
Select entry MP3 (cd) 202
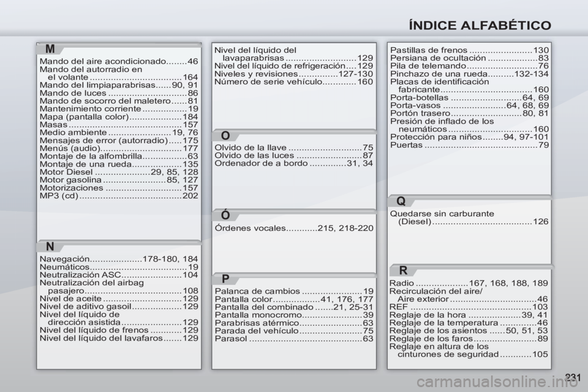[x=119, y=196]
